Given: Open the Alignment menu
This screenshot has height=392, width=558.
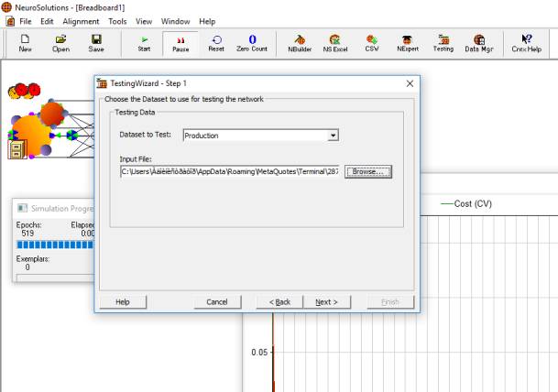Looking at the screenshot, I should point(81,21).
